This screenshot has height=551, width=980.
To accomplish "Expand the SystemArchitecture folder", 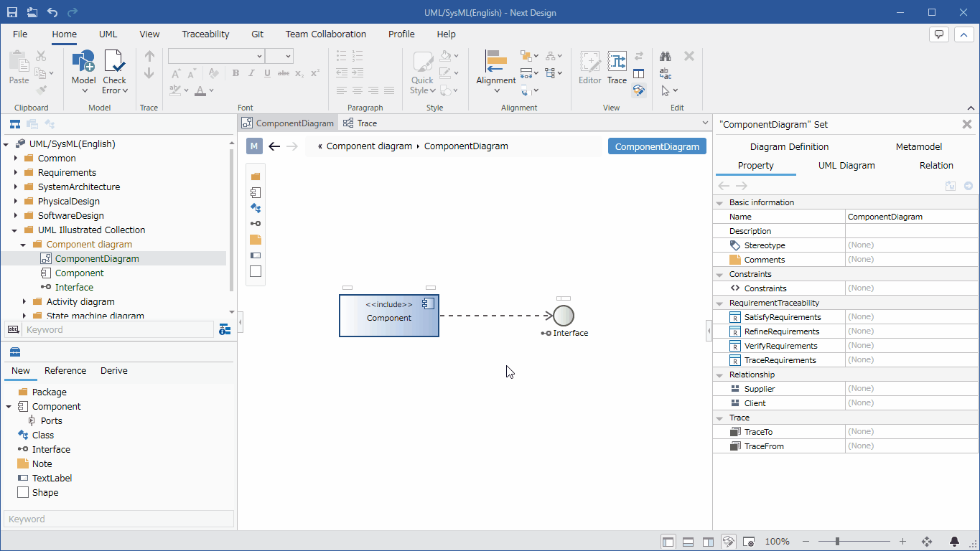I will tap(16, 187).
